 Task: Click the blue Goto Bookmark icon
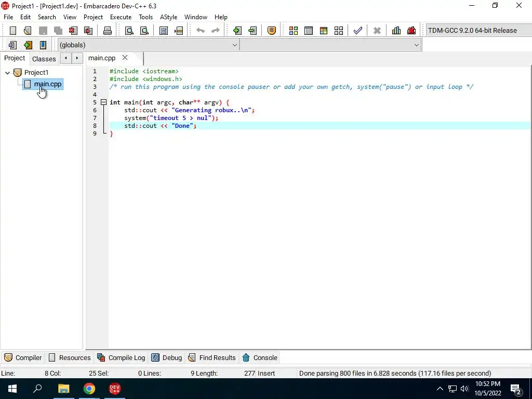43,45
